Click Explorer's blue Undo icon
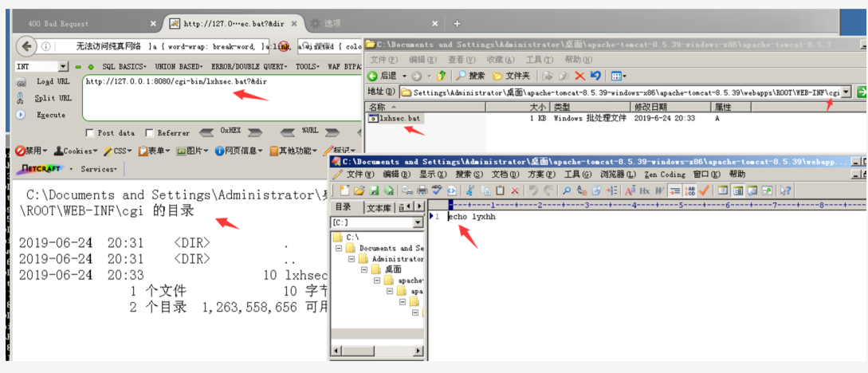This screenshot has height=373, width=868. [595, 76]
